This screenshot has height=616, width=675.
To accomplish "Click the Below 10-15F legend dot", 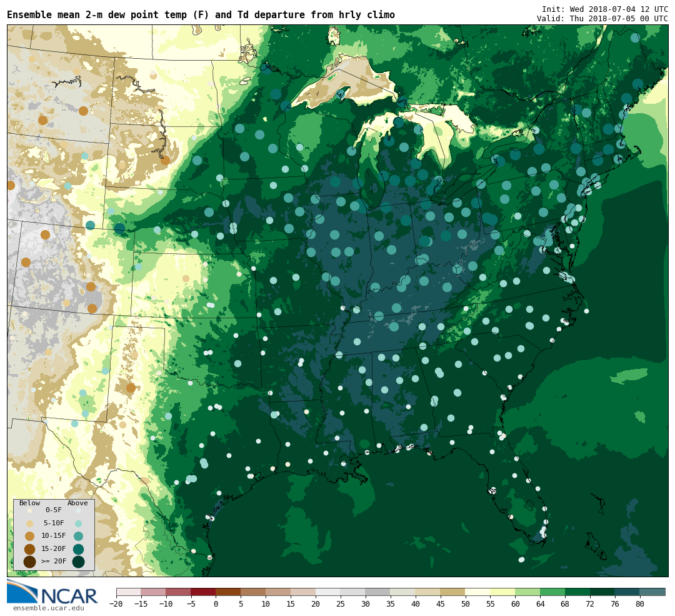I will [30, 537].
